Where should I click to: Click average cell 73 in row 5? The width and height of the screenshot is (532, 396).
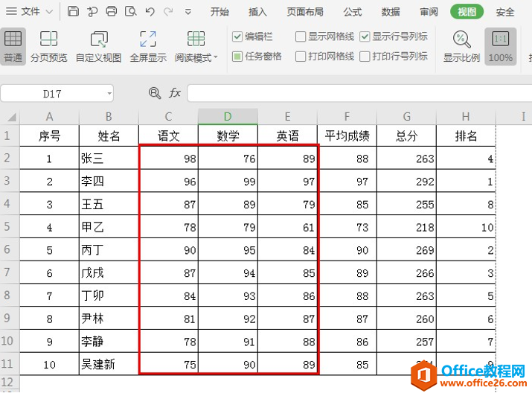click(347, 227)
